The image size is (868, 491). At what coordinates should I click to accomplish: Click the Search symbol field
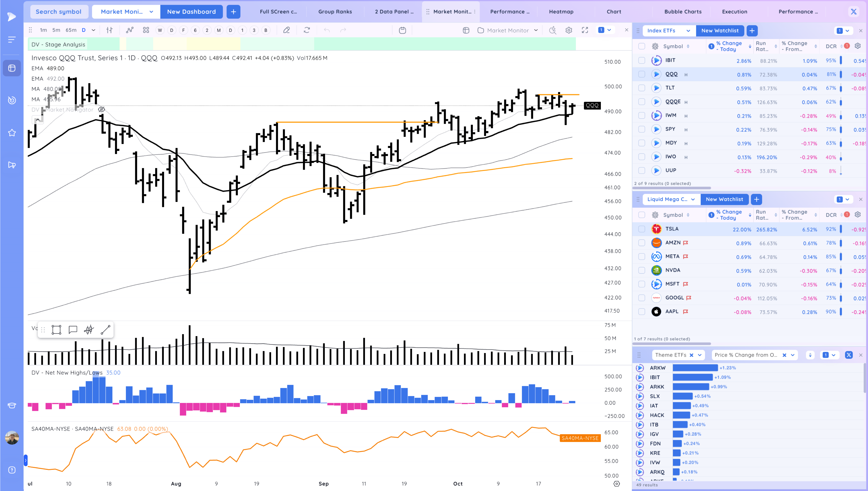point(59,11)
